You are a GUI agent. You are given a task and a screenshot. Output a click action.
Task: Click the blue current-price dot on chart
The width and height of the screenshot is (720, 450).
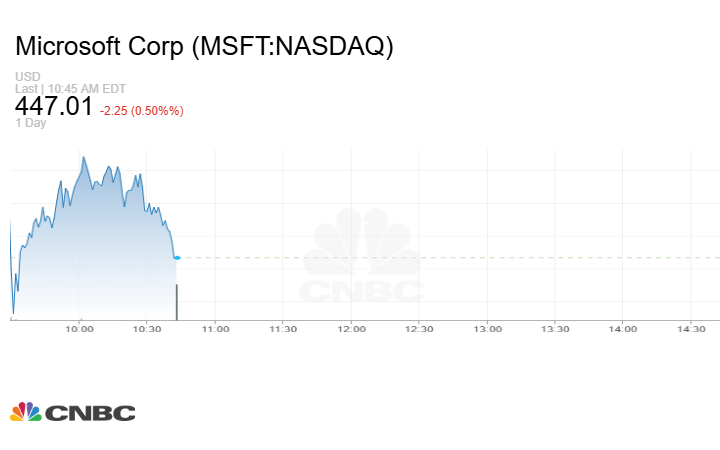coord(177,258)
